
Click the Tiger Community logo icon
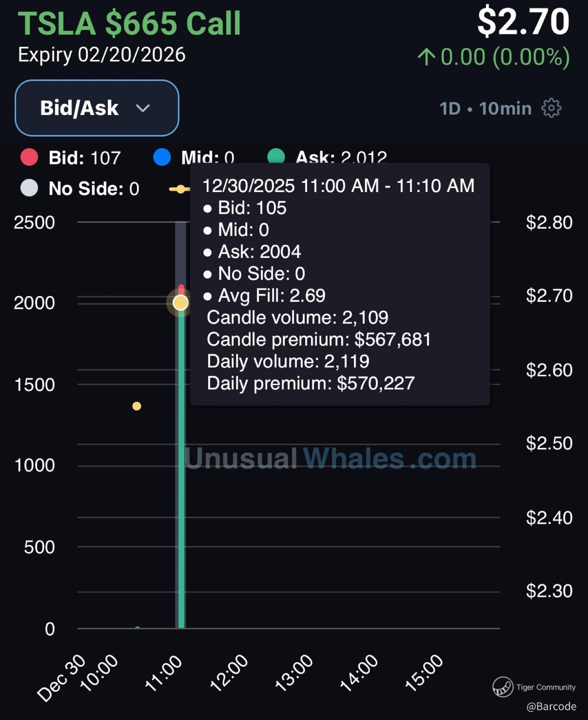click(503, 687)
